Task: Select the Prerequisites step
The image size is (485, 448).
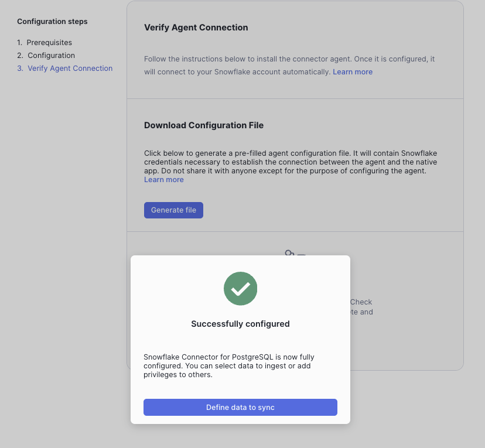Action: 50,42
